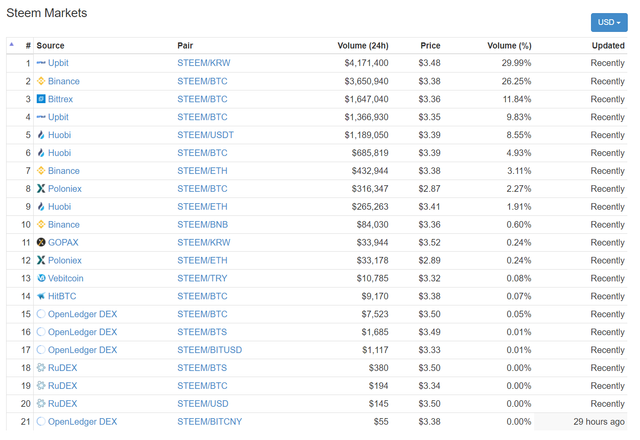Image resolution: width=640 pixels, height=440 pixels.
Task: Select the 11.84% volume percentage
Action: point(517,99)
